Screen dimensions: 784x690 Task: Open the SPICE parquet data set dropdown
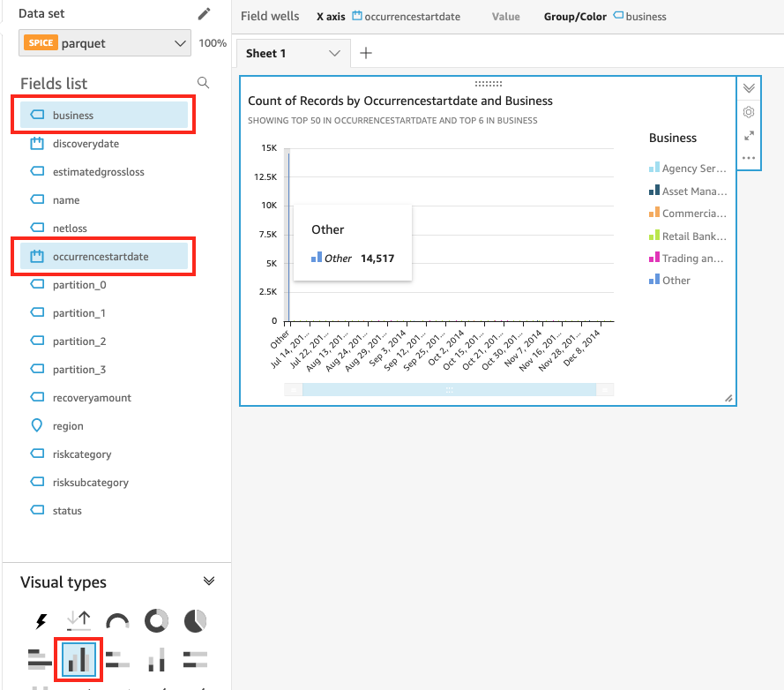click(x=104, y=42)
